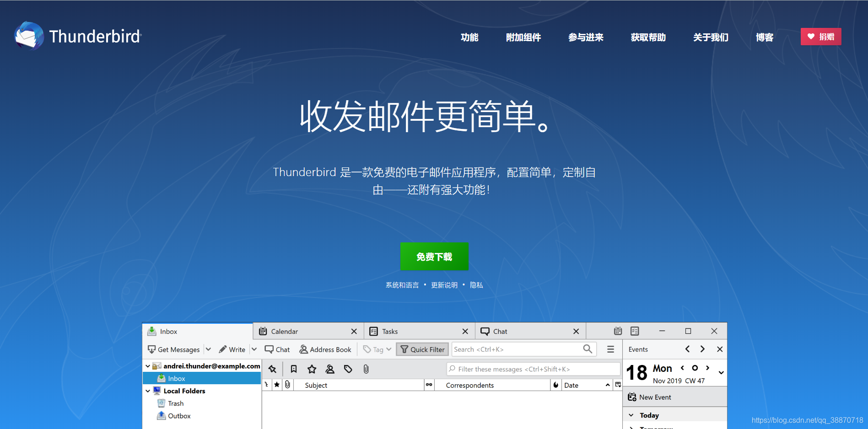This screenshot has width=868, height=429.
Task: Click the tasks icon in tab bar
Action: point(635,331)
